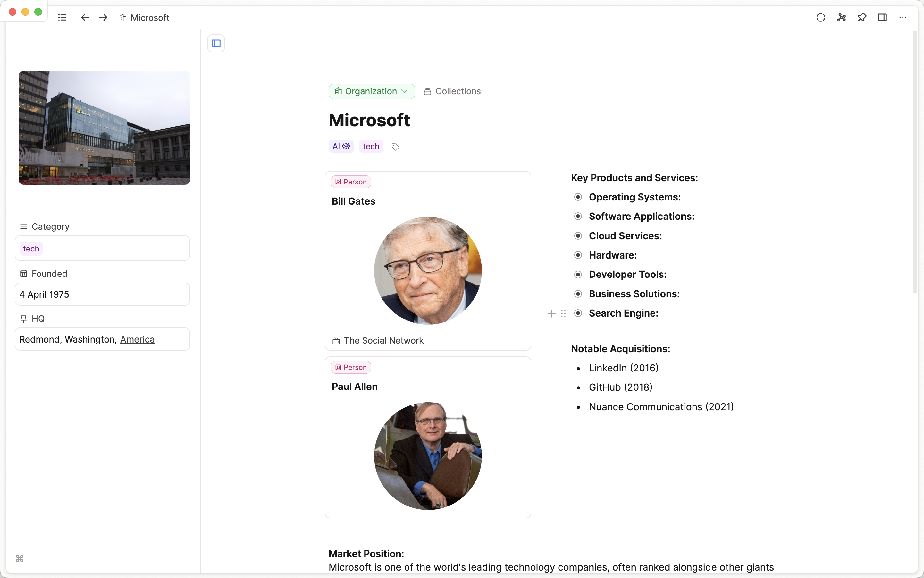Viewport: 924px width, 578px height.
Task: Click the Microsoft breadcrumb title in toolbar
Action: tap(150, 18)
